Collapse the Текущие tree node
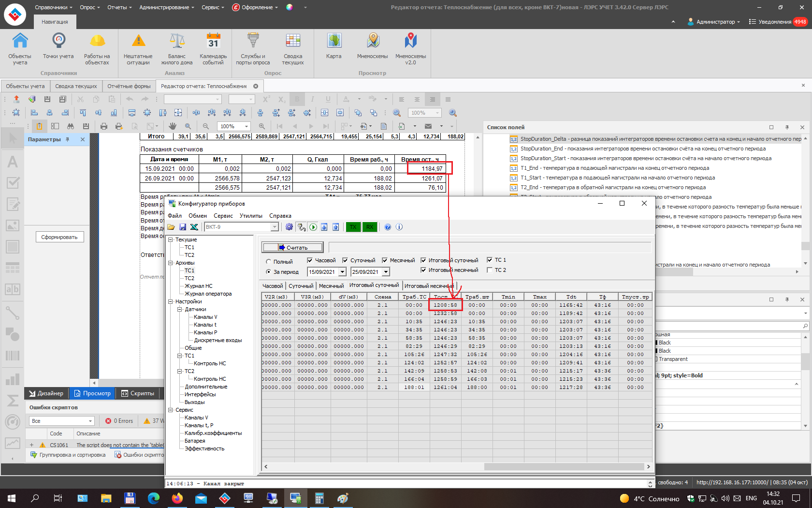812x508 pixels. tap(171, 239)
